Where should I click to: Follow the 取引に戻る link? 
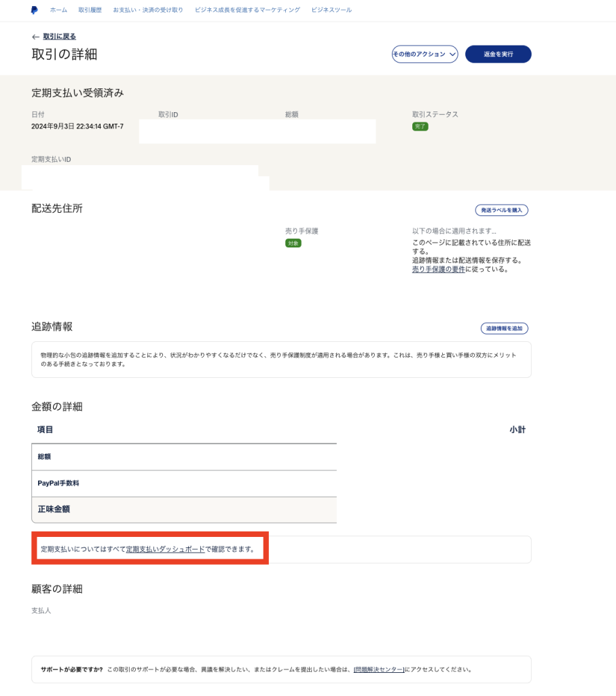pos(60,37)
